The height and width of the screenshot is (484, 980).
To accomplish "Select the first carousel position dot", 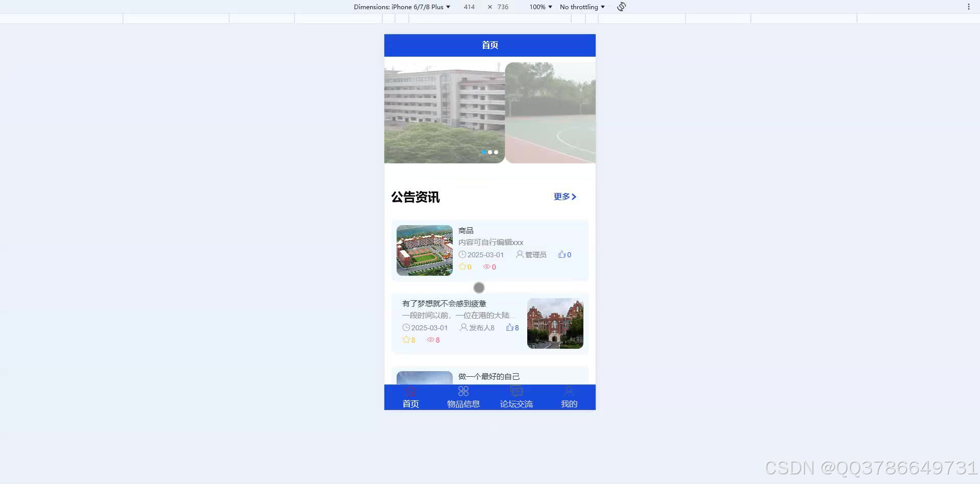I will pos(483,152).
